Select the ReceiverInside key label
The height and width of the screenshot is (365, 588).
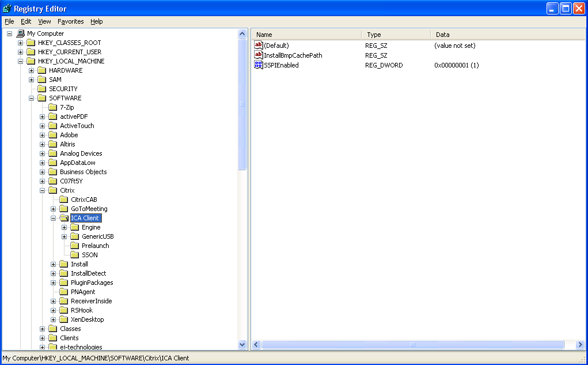click(91, 301)
